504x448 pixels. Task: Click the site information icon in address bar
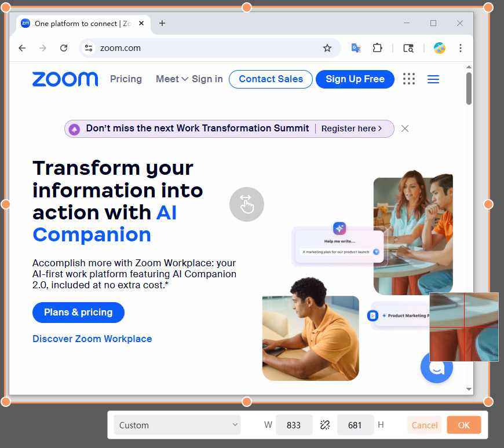click(x=89, y=48)
